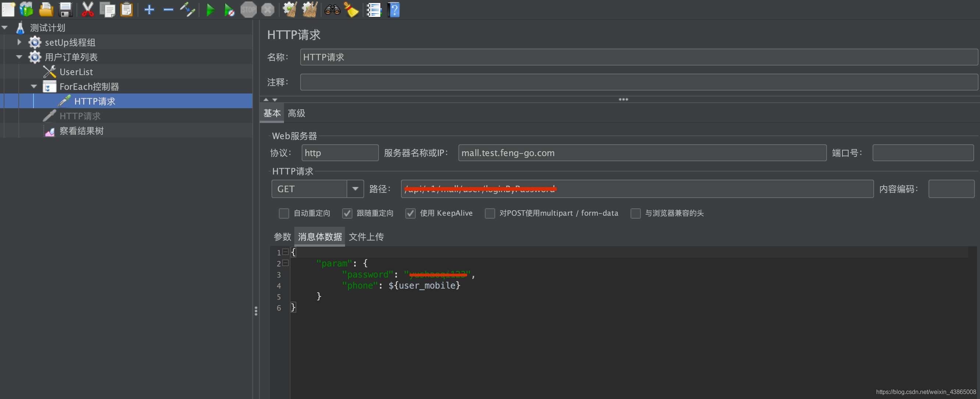This screenshot has height=399, width=980.
Task: Collapse the 用户订单列表 node
Action: (x=19, y=57)
